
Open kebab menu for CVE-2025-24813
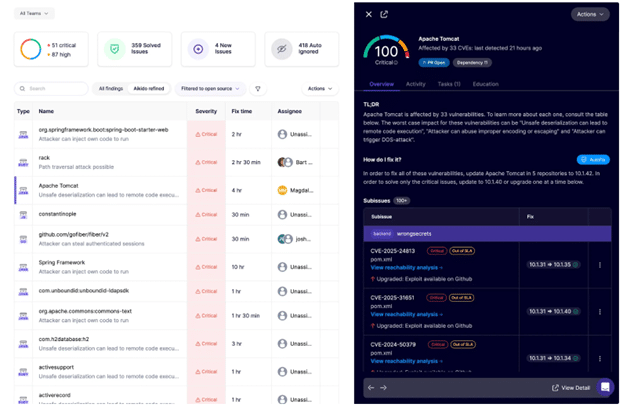click(600, 265)
